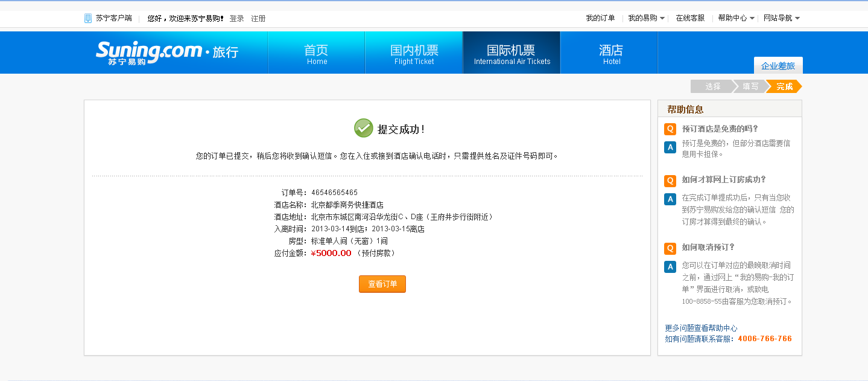Click the 注册 link
Screen dimensions: 868x381
[258, 19]
